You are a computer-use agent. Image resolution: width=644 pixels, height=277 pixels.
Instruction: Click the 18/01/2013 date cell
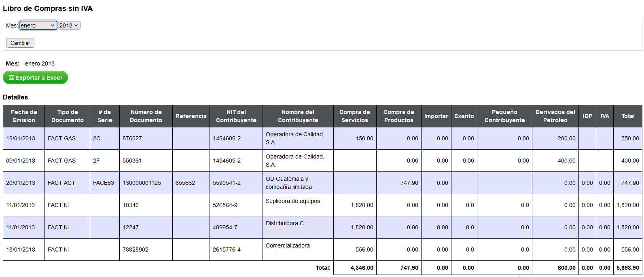coord(24,250)
